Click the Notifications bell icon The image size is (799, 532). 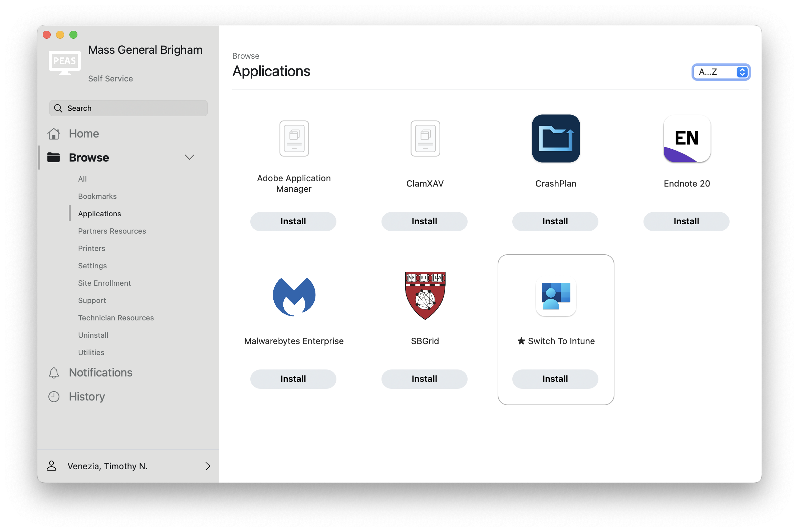coord(54,372)
